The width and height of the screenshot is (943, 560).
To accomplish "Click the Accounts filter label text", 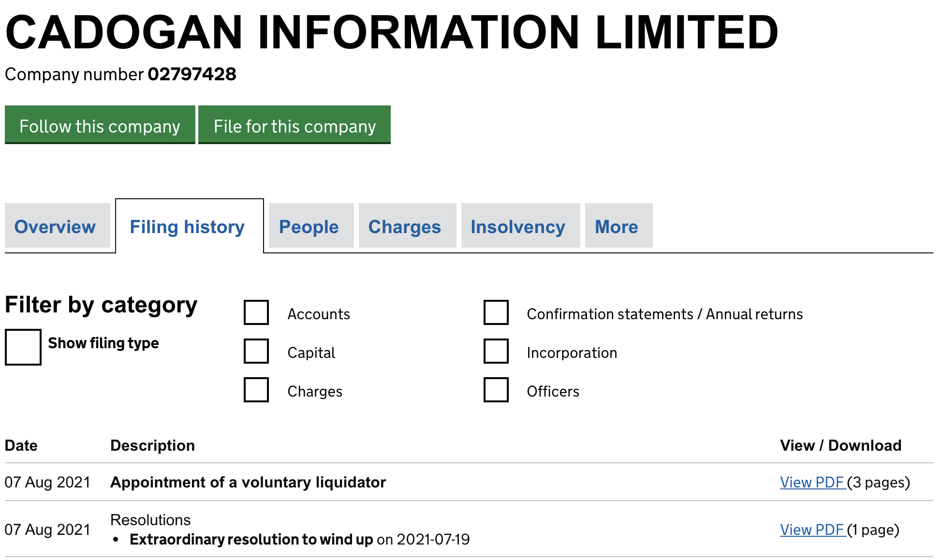I will tap(319, 314).
